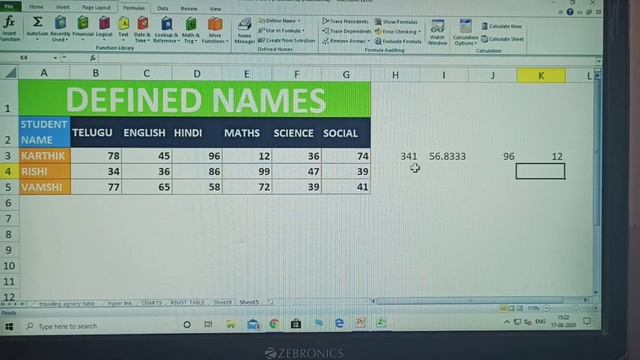Select the MATHS header cell
Image resolution: width=640 pixels, height=360 pixels.
pos(247,133)
